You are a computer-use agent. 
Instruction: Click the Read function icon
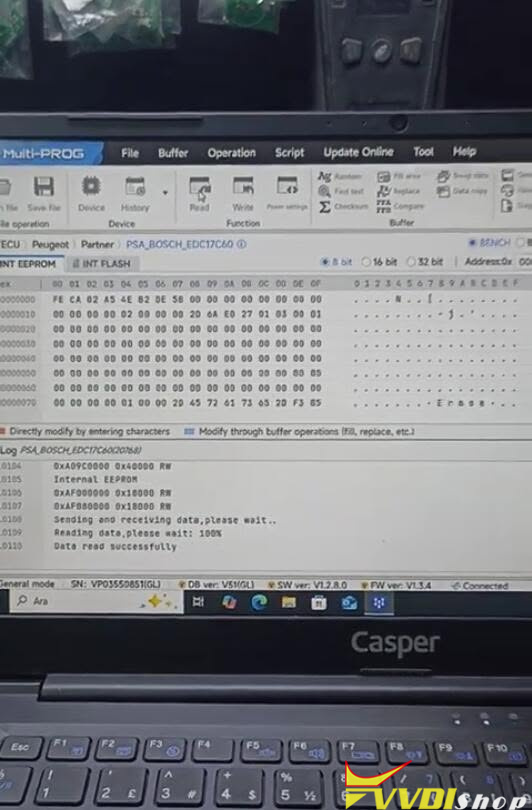tap(199, 194)
